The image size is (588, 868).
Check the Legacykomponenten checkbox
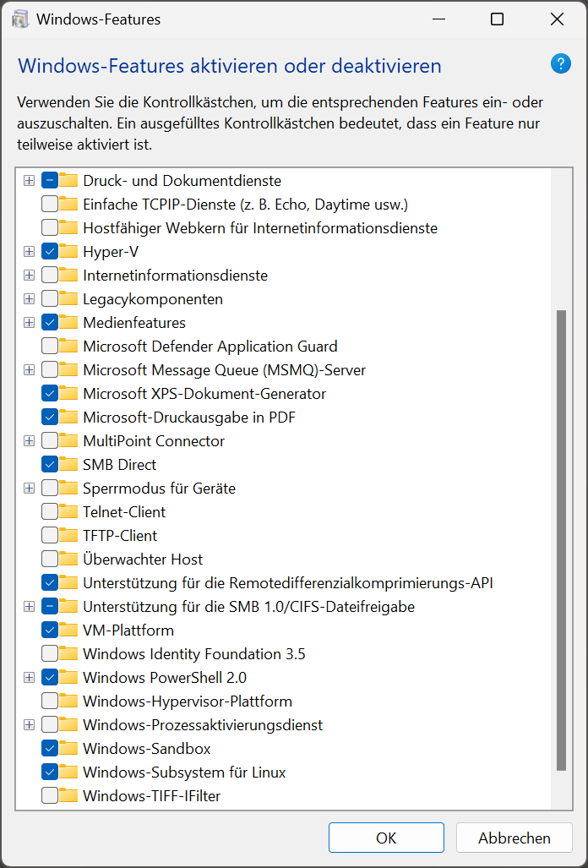[50, 299]
